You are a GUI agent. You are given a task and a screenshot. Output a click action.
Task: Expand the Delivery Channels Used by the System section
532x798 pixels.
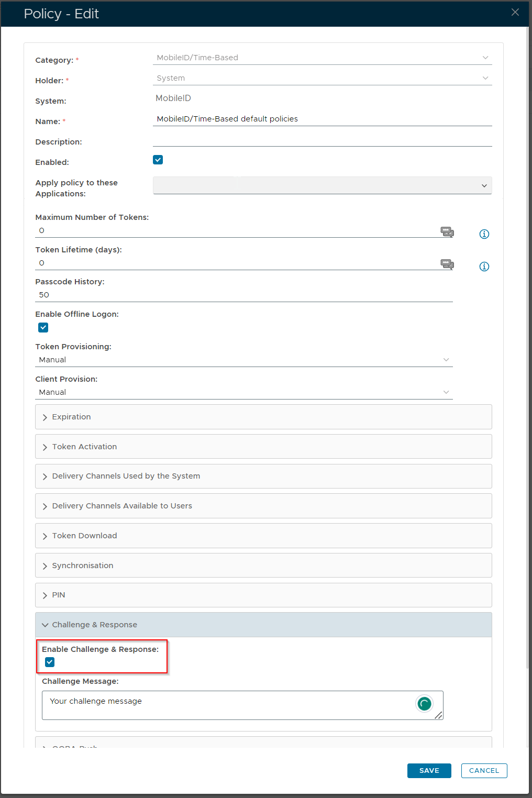coord(126,476)
